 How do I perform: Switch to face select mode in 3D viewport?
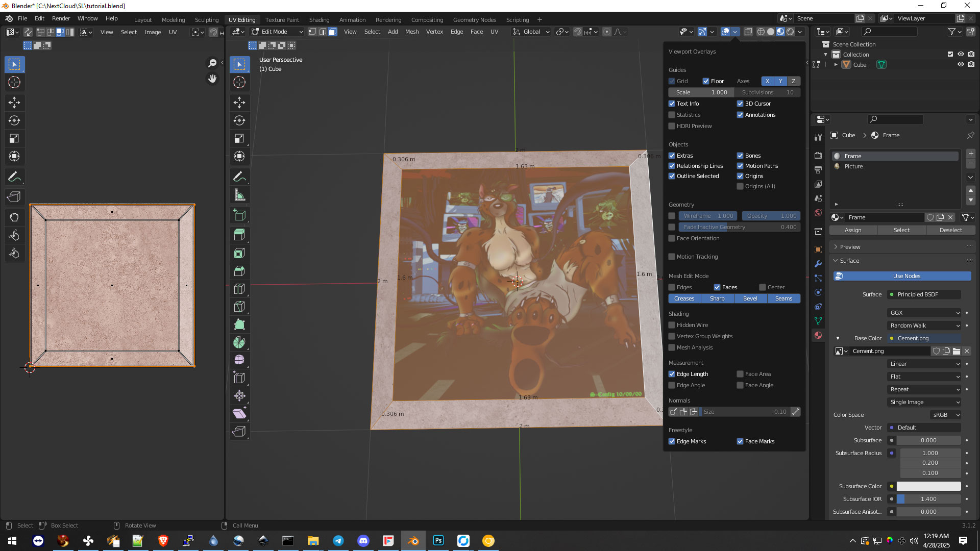coord(332,32)
